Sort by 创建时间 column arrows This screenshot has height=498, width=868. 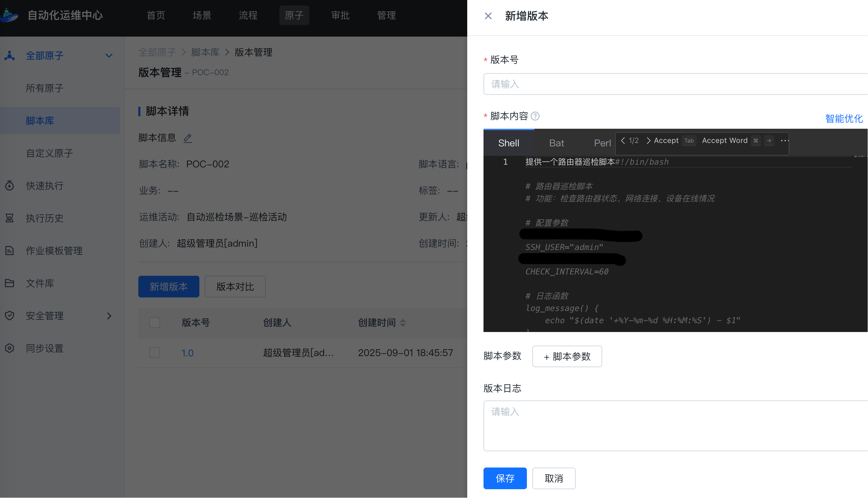(403, 323)
